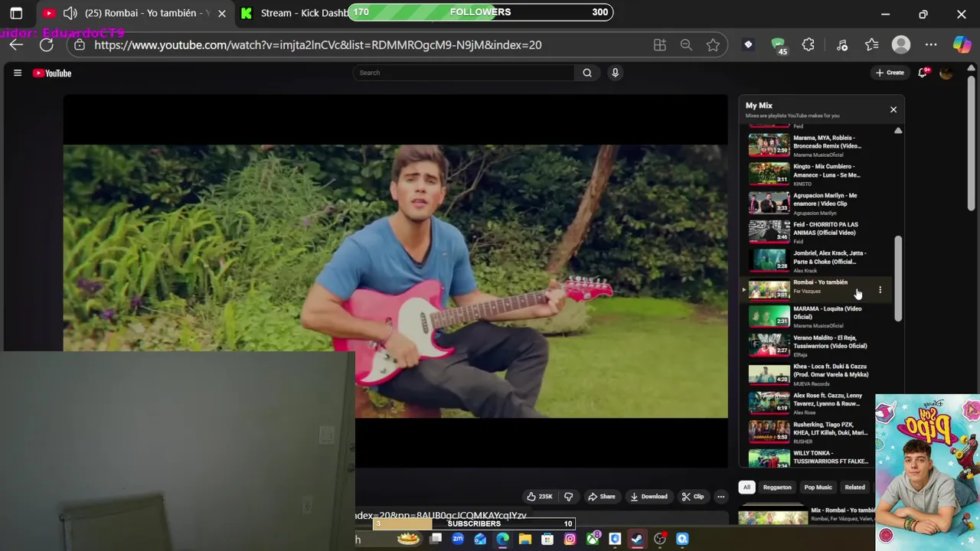Click the browser address bar URL
Viewport: 980px width, 551px height.
[318, 45]
